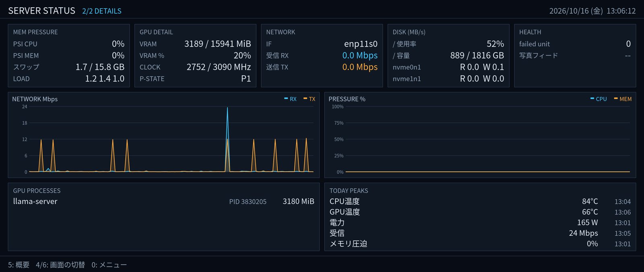Click the LOAD value 1.2 1.4 1.0
The width and height of the screenshot is (644, 272).
(x=105, y=79)
